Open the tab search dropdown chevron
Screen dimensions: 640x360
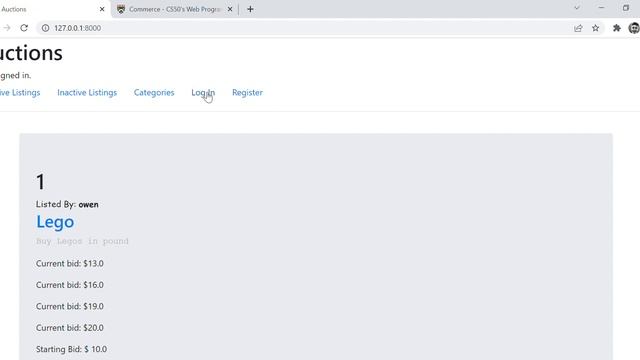577,8
